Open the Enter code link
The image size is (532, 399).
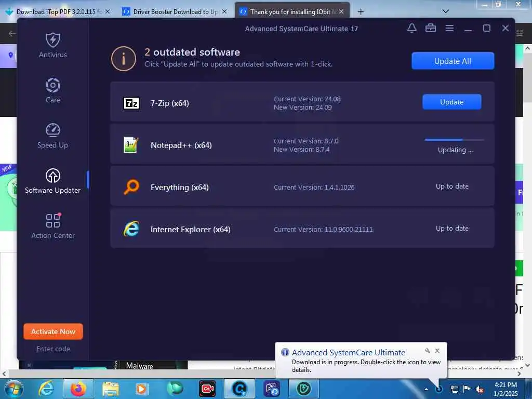[54, 349]
